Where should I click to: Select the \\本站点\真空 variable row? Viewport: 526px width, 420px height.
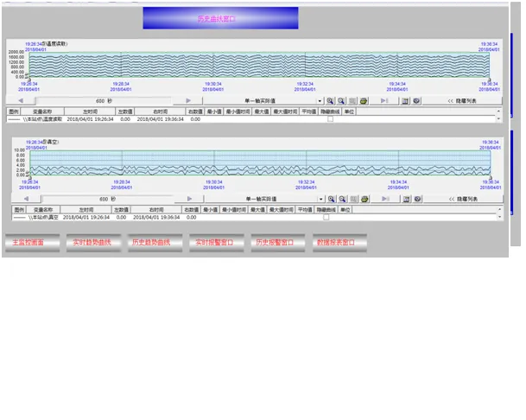(x=254, y=218)
